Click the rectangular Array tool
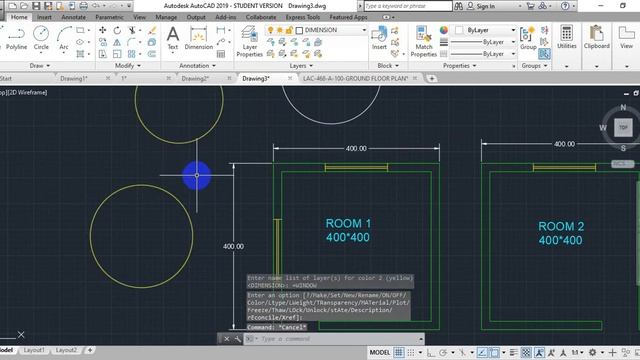 pos(131,54)
